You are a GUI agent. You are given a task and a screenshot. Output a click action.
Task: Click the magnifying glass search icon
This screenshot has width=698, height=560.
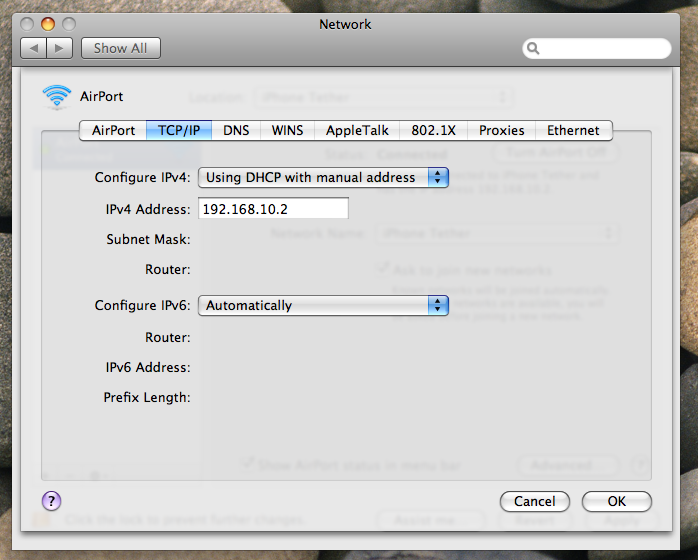(x=534, y=48)
